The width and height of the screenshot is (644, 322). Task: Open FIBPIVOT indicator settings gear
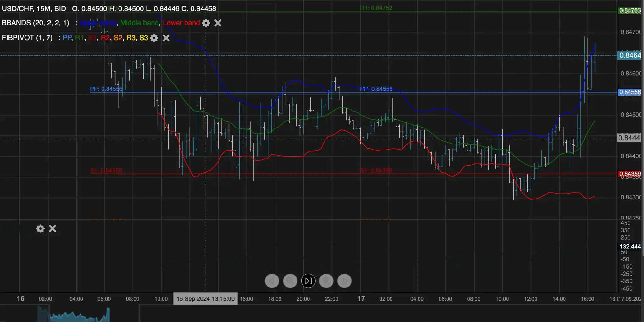[x=154, y=38]
